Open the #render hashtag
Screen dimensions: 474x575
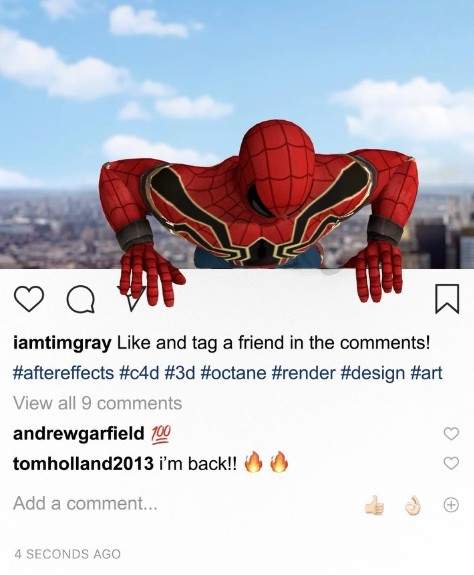(x=303, y=373)
